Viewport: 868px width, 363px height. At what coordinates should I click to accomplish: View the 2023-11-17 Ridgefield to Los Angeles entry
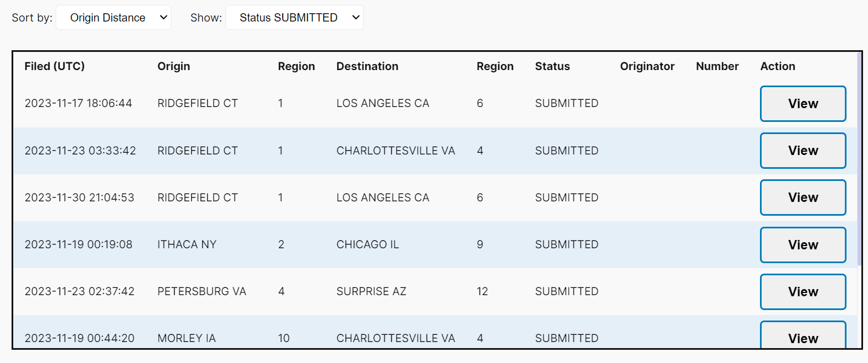(x=802, y=104)
